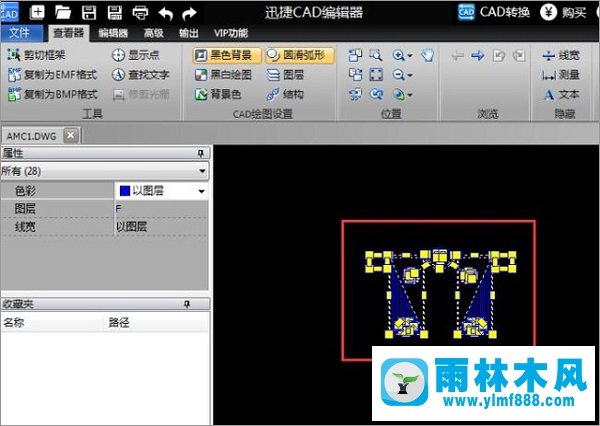Click 复制为EMF格式
Viewport: 600px width, 426px height.
[52, 75]
